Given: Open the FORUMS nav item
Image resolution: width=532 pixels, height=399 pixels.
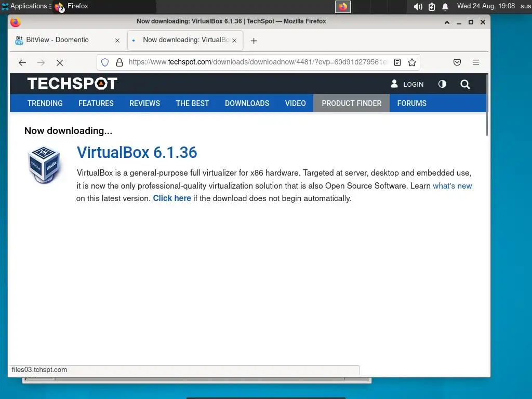Looking at the screenshot, I should [x=412, y=103].
